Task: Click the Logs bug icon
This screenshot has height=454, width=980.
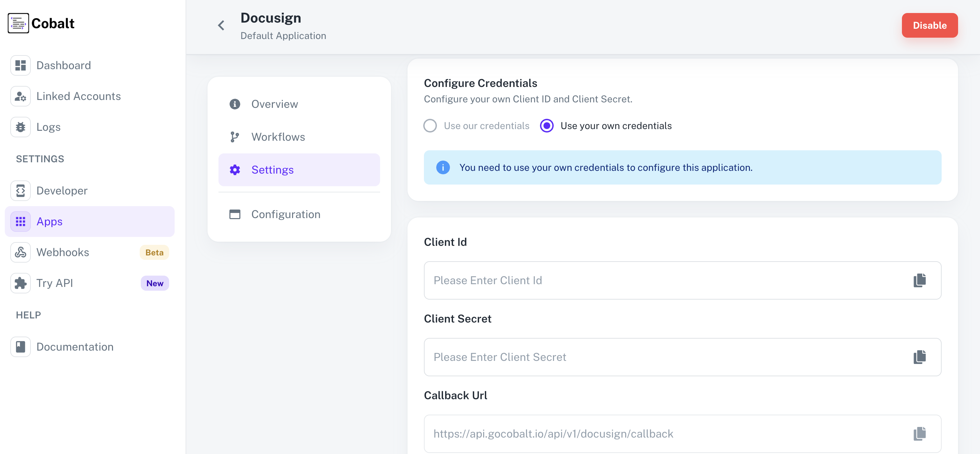Action: [x=20, y=127]
